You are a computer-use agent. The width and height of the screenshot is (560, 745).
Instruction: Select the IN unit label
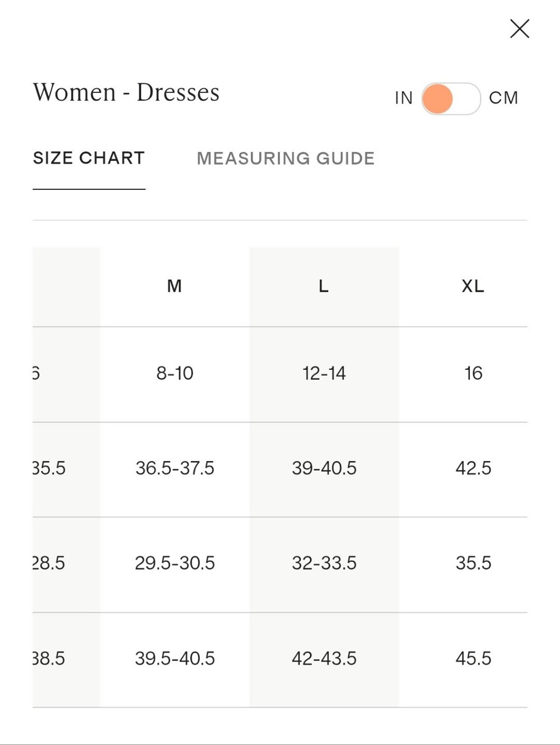click(x=404, y=98)
